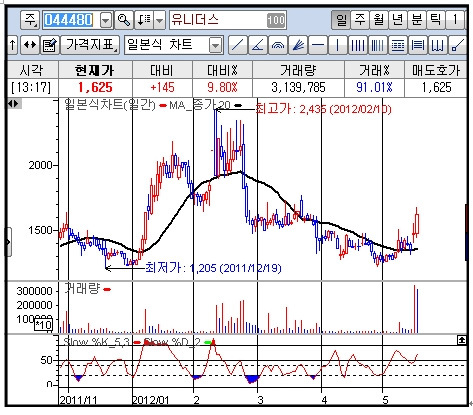Click the 주 market type button

pyautogui.click(x=30, y=20)
